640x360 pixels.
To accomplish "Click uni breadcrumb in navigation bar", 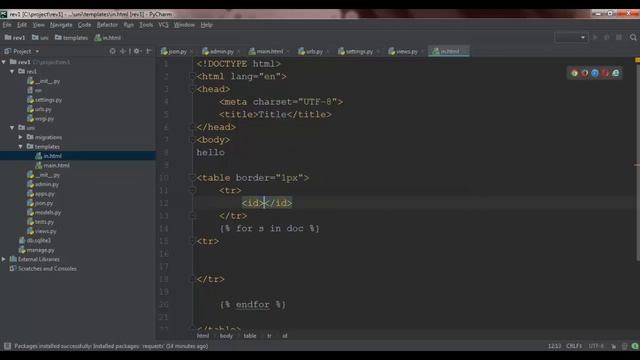I will pyautogui.click(x=40, y=38).
